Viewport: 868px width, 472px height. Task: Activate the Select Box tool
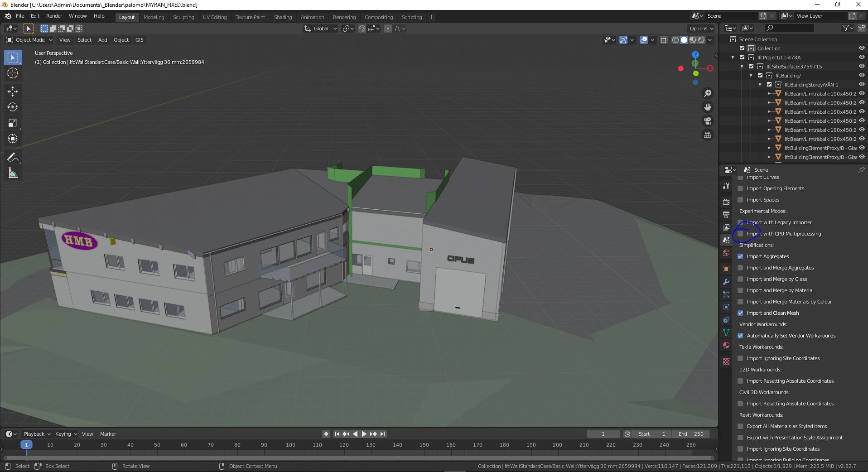pos(13,58)
